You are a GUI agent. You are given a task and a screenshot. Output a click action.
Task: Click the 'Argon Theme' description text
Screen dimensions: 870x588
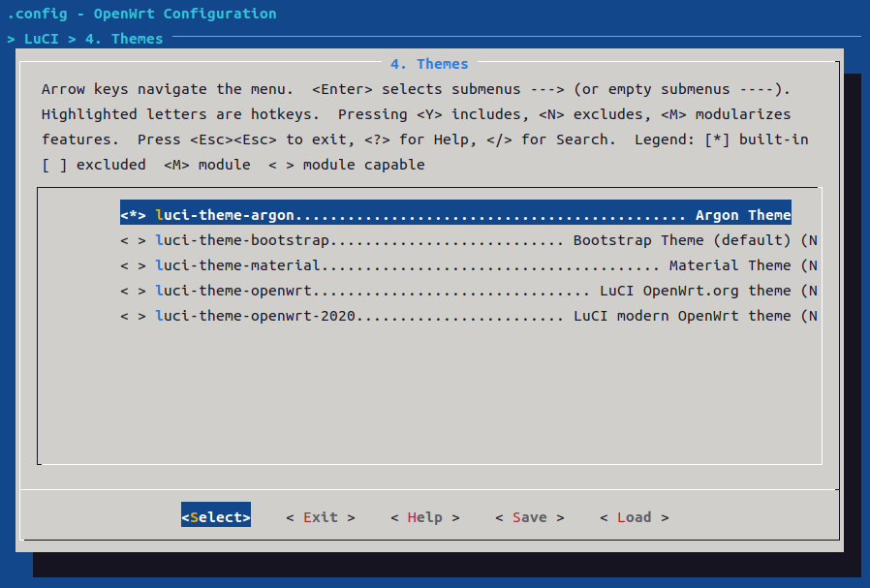pyautogui.click(x=743, y=215)
